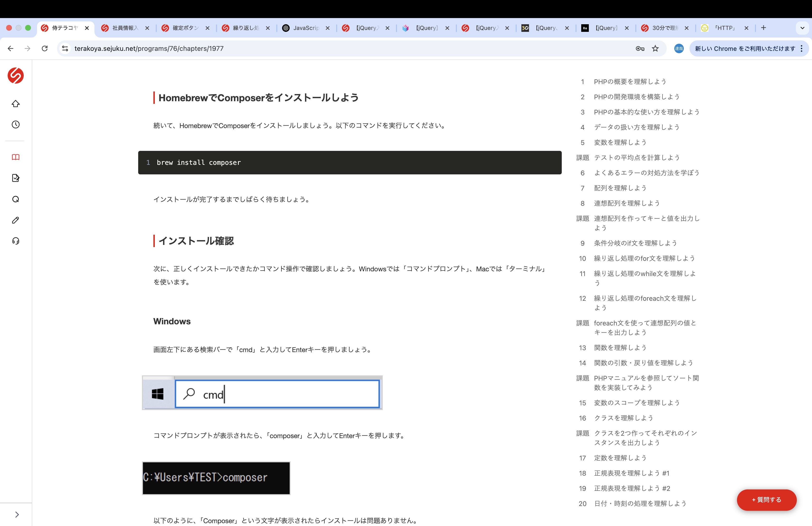Screen dimensions: 812x526
Task: Open chapter 1 PHPの概要を理解しよう
Action: pos(630,81)
